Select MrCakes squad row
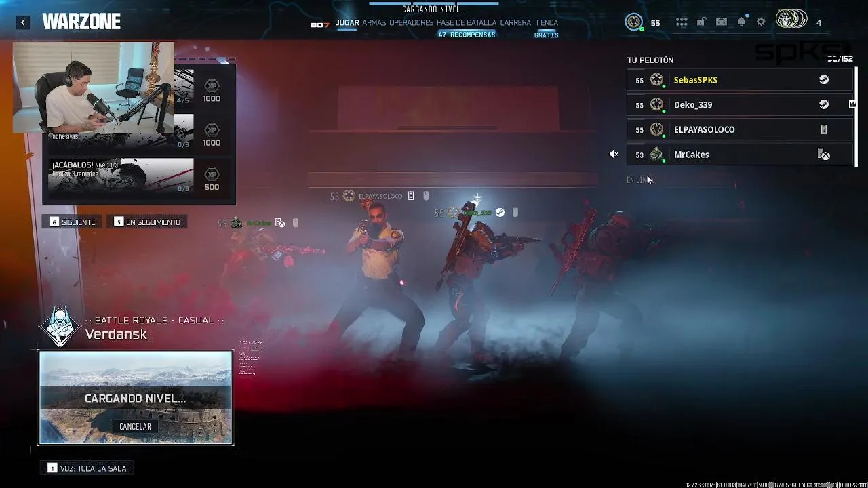 point(740,155)
